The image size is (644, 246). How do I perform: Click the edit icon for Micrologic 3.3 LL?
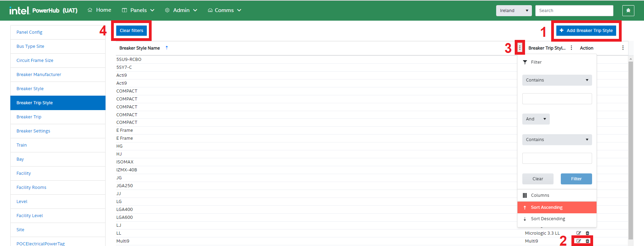(579, 233)
